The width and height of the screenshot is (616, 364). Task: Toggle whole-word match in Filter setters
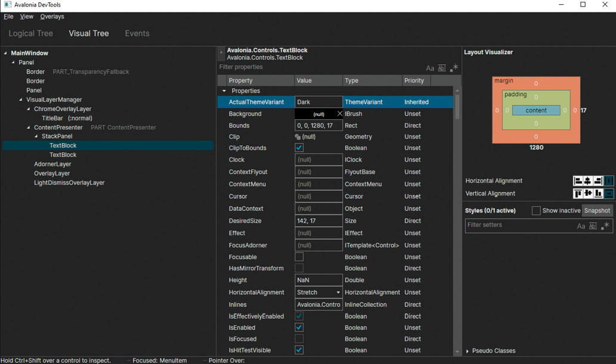593,226
